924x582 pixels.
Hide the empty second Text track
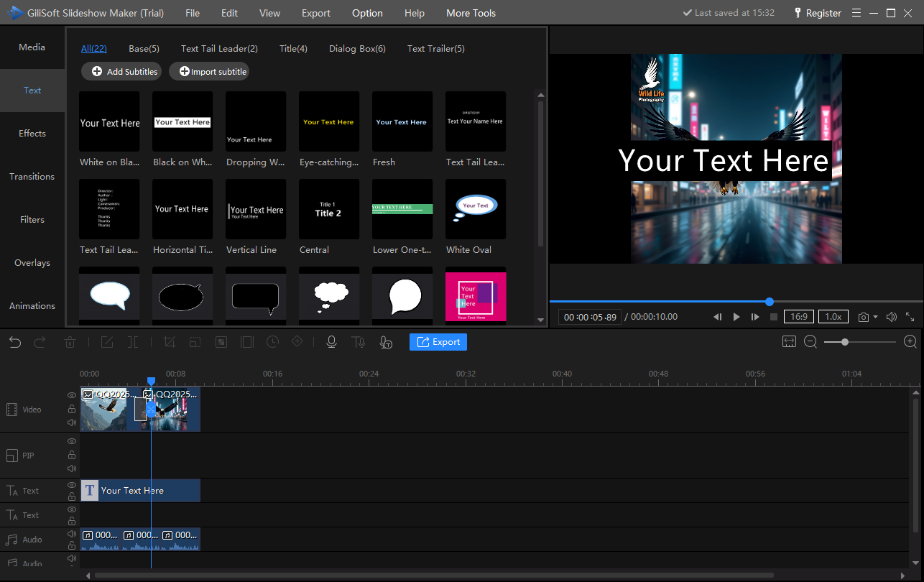point(72,509)
